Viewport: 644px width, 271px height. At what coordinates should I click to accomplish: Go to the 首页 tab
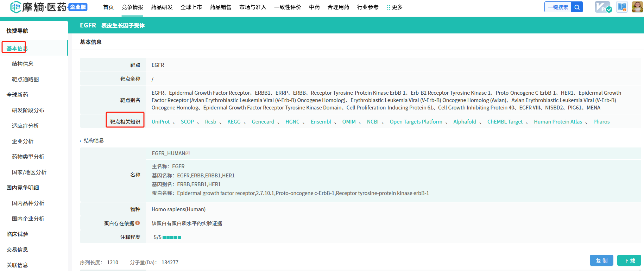pyautogui.click(x=108, y=7)
